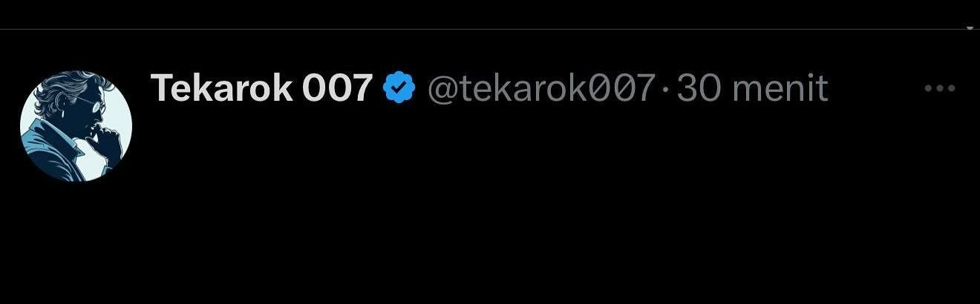Open Tekarok 007's profile avatar picture

click(x=76, y=125)
